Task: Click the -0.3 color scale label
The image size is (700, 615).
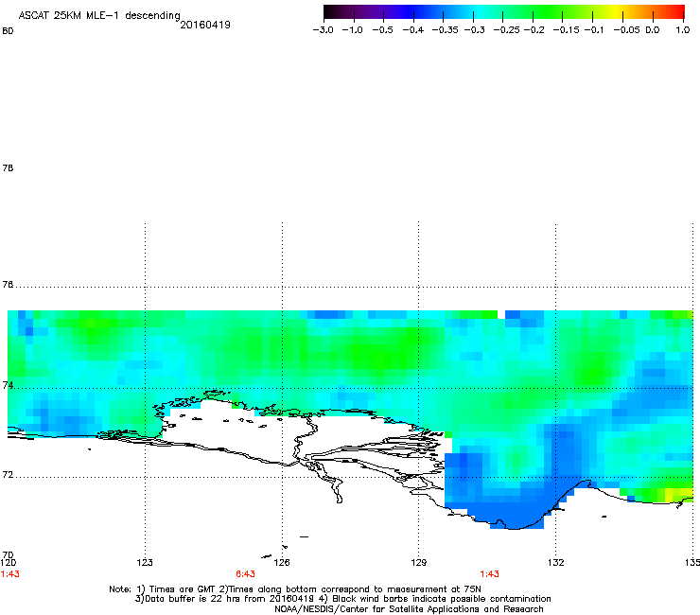Action: click(475, 30)
